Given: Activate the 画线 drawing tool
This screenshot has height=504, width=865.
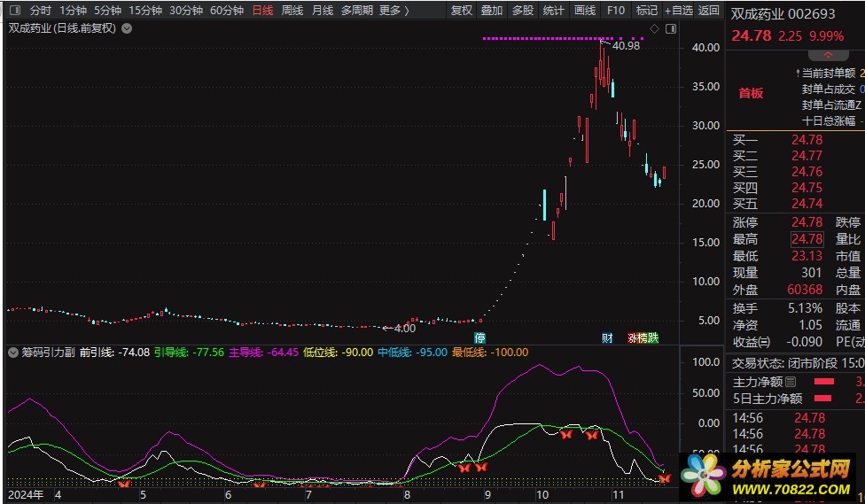Looking at the screenshot, I should pyautogui.click(x=585, y=10).
